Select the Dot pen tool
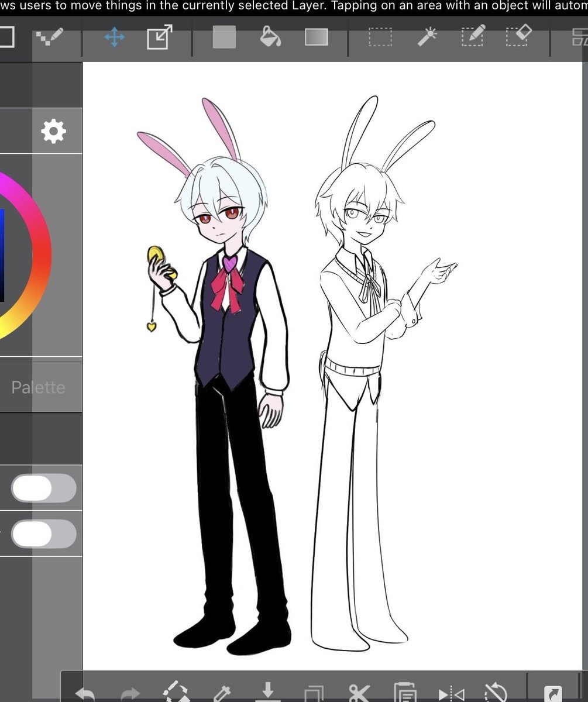Image resolution: width=588 pixels, height=702 pixels. click(50, 37)
